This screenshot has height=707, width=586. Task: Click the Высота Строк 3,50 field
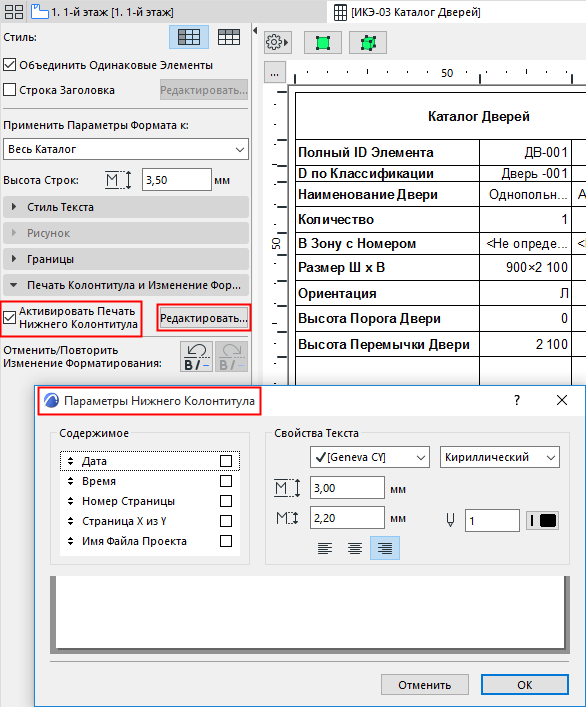coord(177,180)
